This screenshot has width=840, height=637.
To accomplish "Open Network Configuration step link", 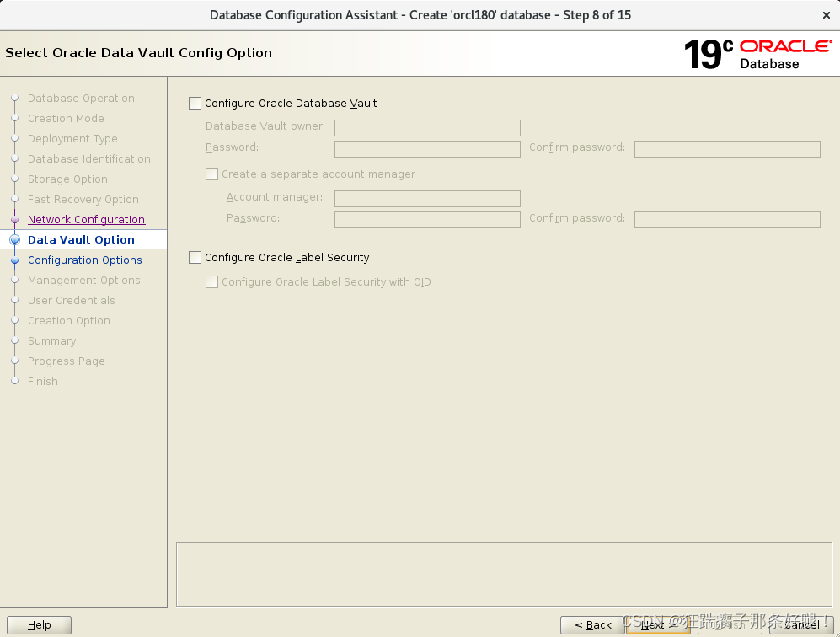I will 86,220.
